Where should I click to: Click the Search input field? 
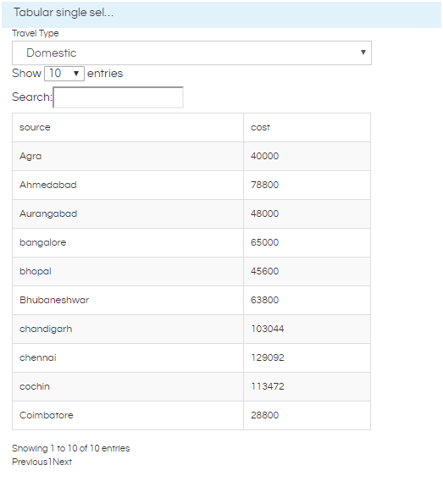coord(119,97)
